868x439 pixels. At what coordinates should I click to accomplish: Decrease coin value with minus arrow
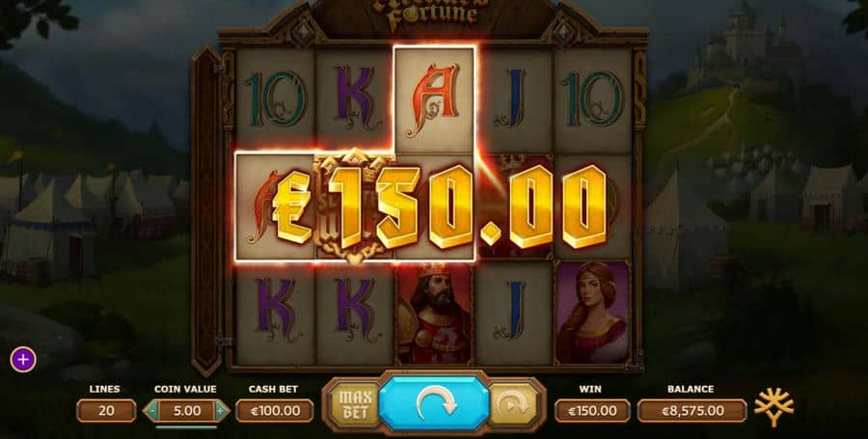[152, 411]
